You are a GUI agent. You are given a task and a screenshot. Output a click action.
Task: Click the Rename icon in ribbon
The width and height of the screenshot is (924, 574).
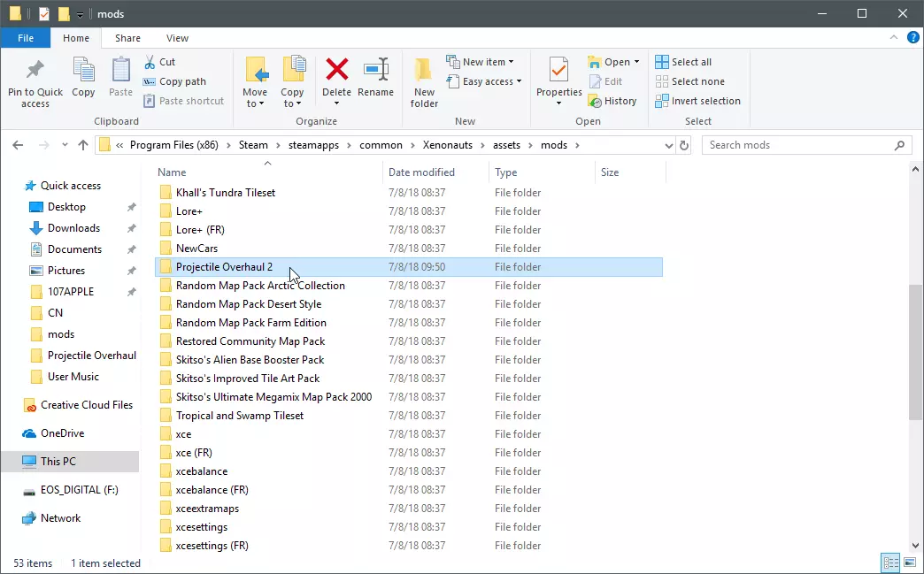376,71
